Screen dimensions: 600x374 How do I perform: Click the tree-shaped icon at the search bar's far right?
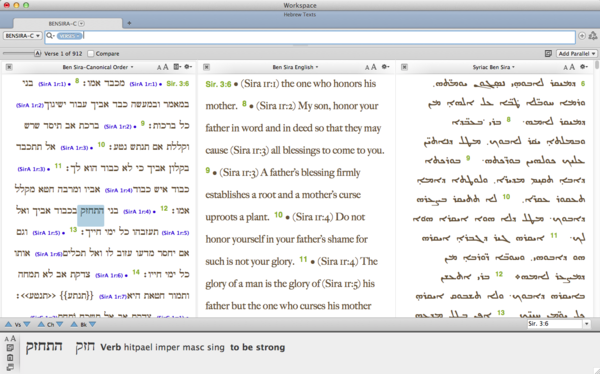click(x=593, y=36)
